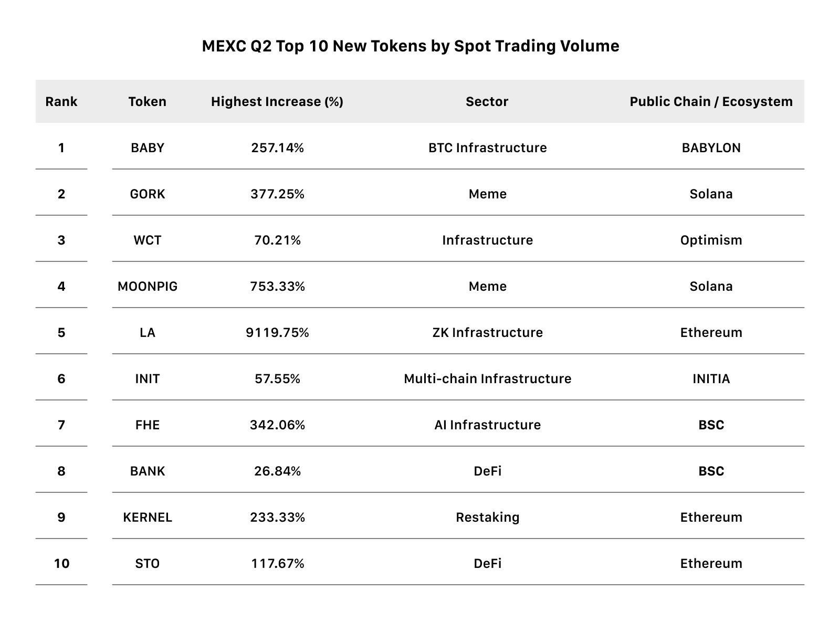Select the AI Infrastructure sector cell
Viewport: 840px width, 633px height.
[x=487, y=425]
